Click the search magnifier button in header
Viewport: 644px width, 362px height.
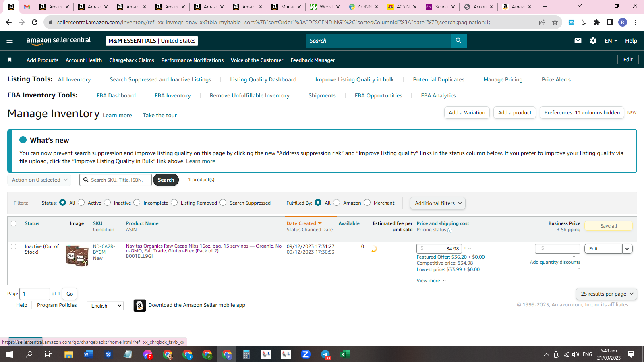coord(458,41)
